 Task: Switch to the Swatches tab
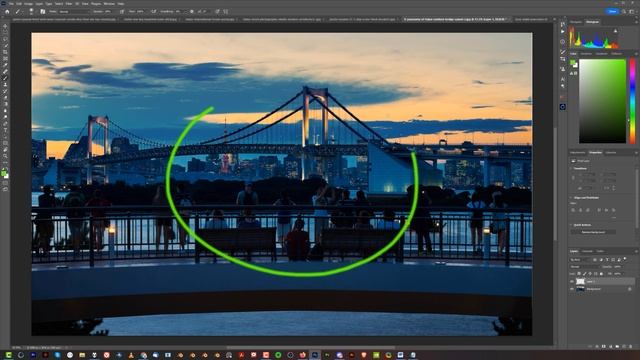586,54
